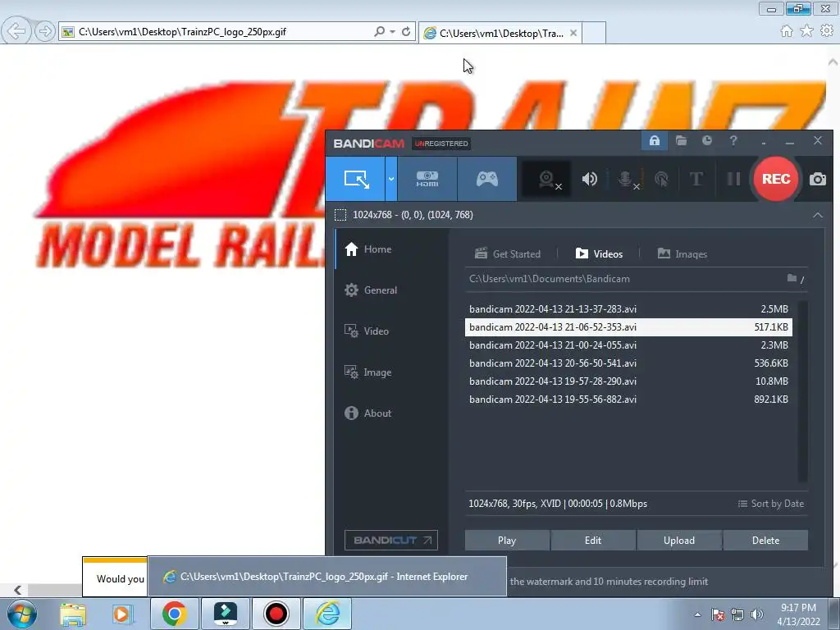Open About section in Bandicam sidebar
The height and width of the screenshot is (630, 840).
point(368,413)
